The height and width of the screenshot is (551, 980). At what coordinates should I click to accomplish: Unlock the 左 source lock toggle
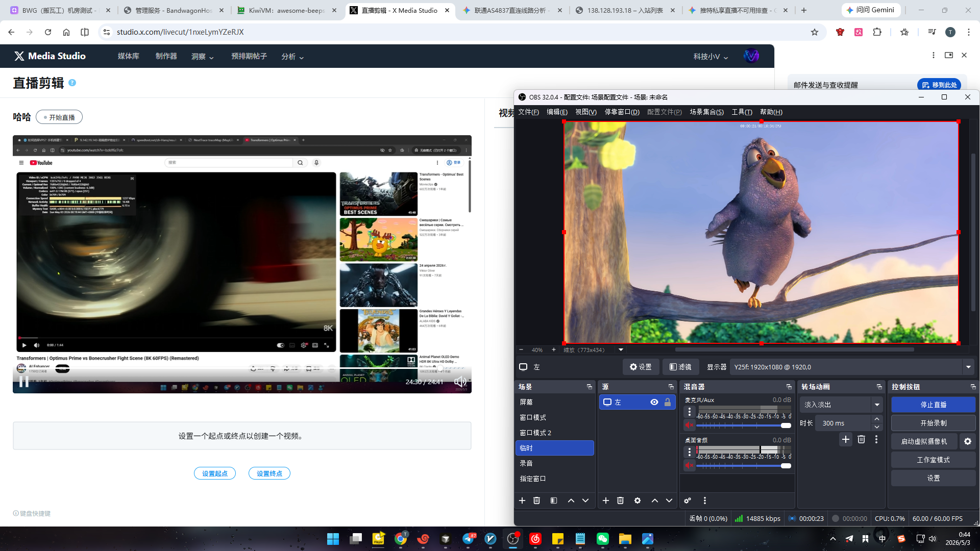click(668, 402)
